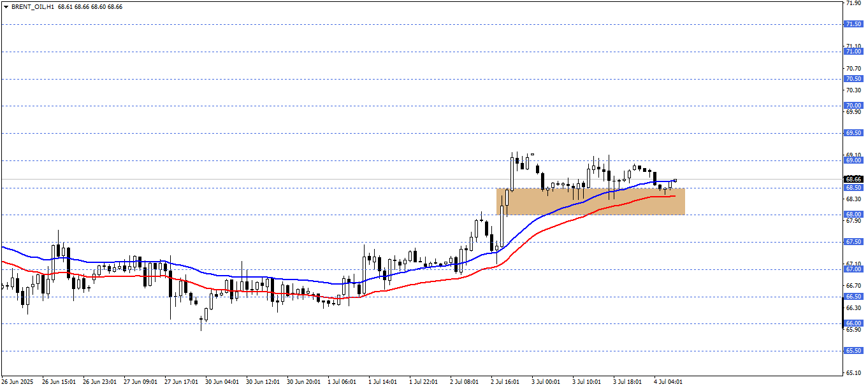Click the 26 Jun 15:01 time label
This screenshot has width=868, height=389.
[x=59, y=382]
